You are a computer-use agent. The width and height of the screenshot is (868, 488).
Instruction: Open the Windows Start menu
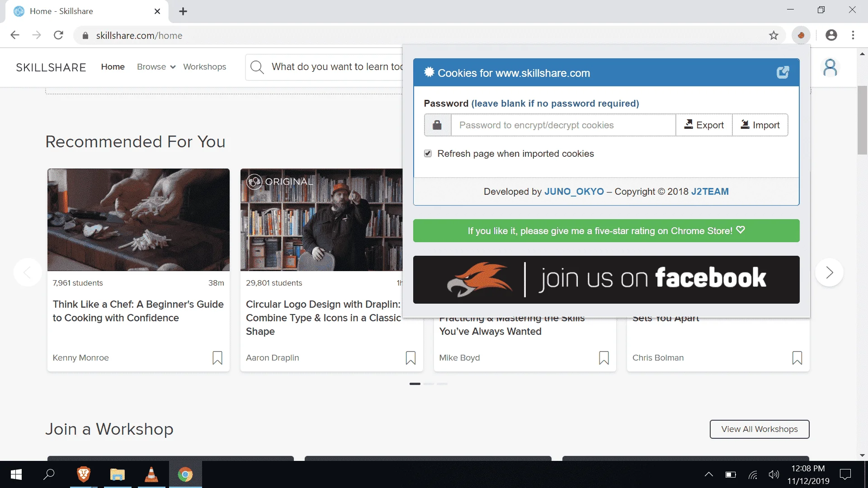[16, 474]
